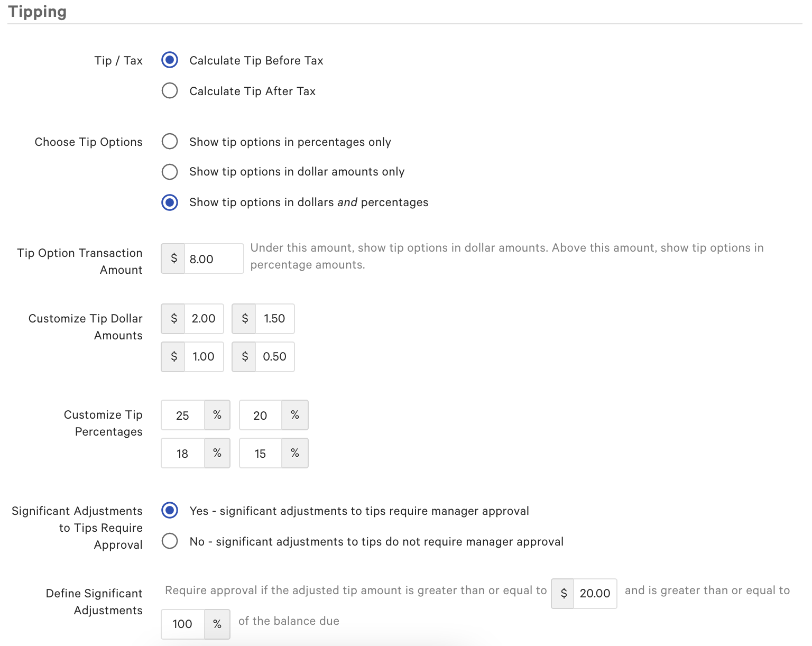Edit the $2.00 custom tip amount
812x646 pixels.
click(x=204, y=319)
